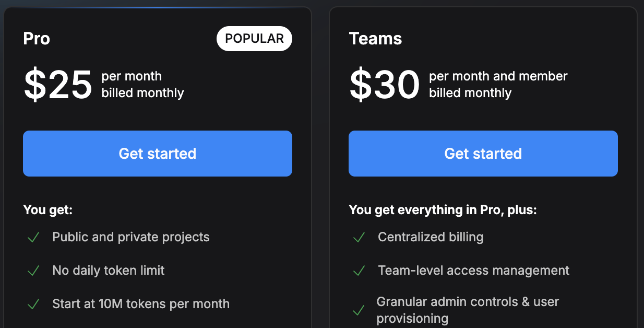The height and width of the screenshot is (328, 644).
Task: Click the checkmark next to Granular admin controls
Action: (359, 309)
